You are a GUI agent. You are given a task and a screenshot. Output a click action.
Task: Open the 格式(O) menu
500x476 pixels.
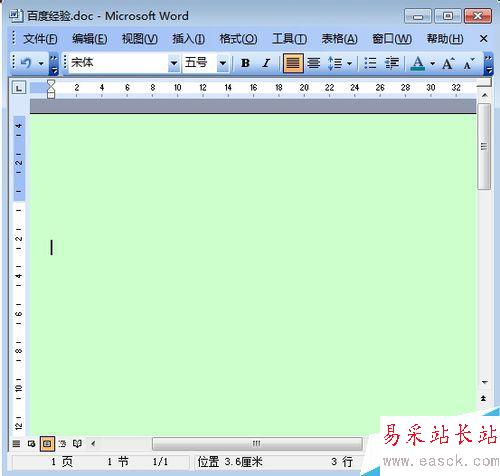(238, 39)
